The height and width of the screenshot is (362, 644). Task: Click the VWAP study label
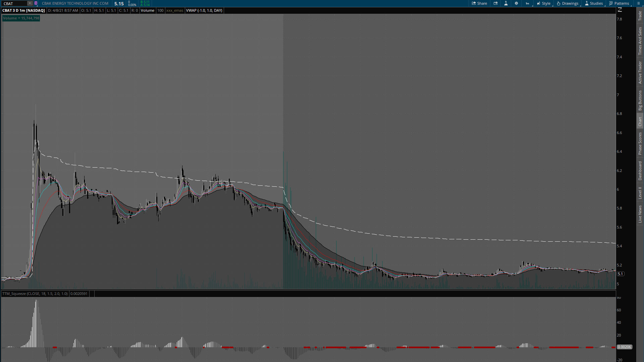click(204, 10)
